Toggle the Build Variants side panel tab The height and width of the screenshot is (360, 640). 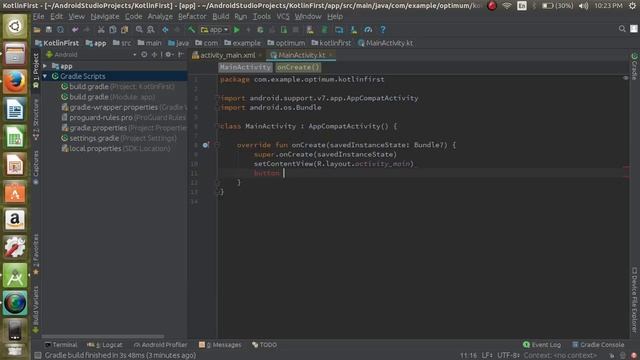coord(36,309)
